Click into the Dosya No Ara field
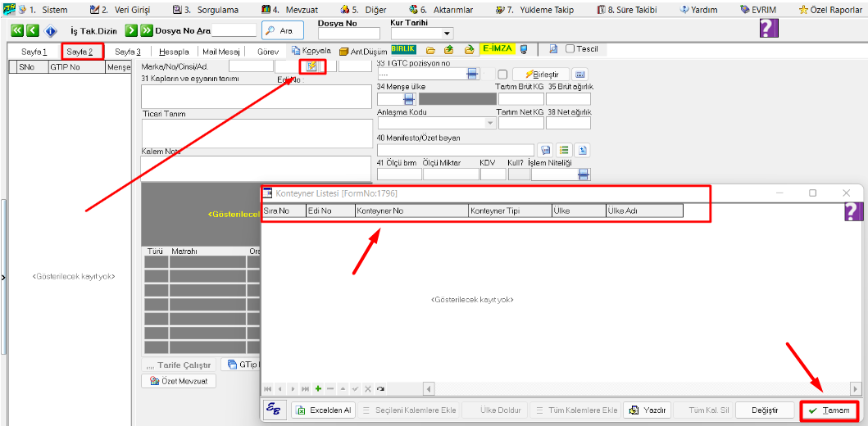This screenshot has width=868, height=426. click(x=234, y=30)
